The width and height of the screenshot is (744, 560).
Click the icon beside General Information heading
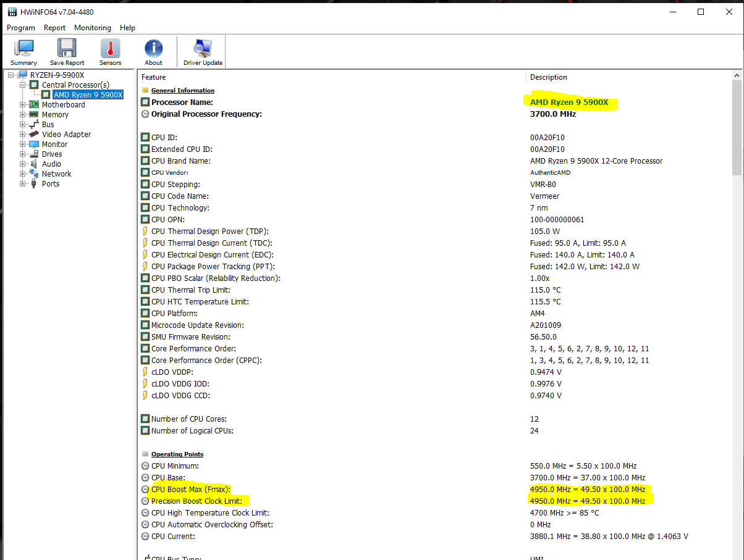point(145,90)
